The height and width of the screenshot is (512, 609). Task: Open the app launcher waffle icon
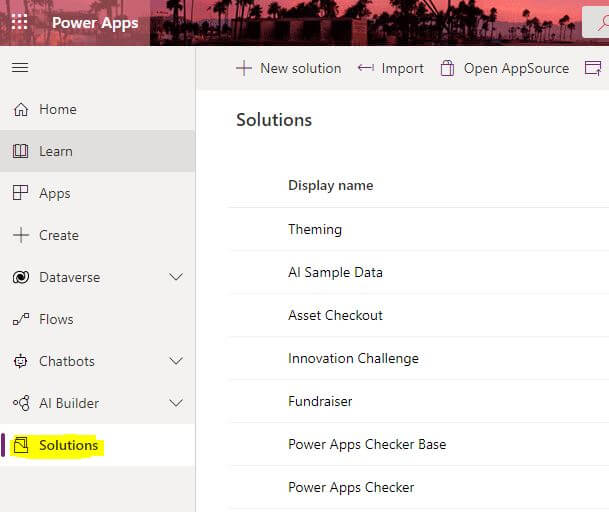(19, 22)
